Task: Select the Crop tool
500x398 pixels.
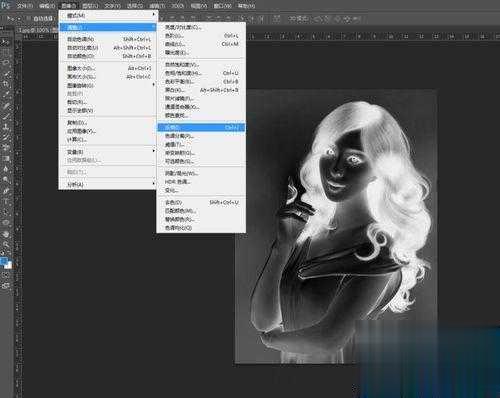Action: pos(6,84)
